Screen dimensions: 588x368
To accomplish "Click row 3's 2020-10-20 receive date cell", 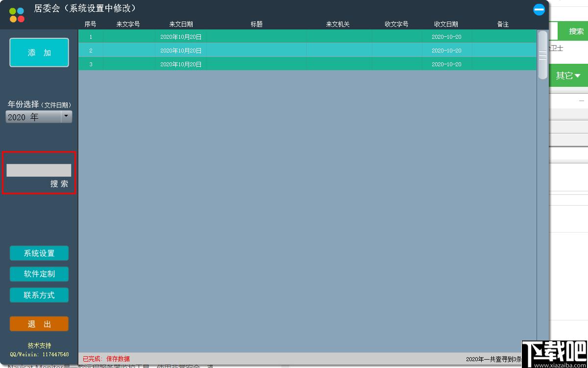I will [x=446, y=64].
